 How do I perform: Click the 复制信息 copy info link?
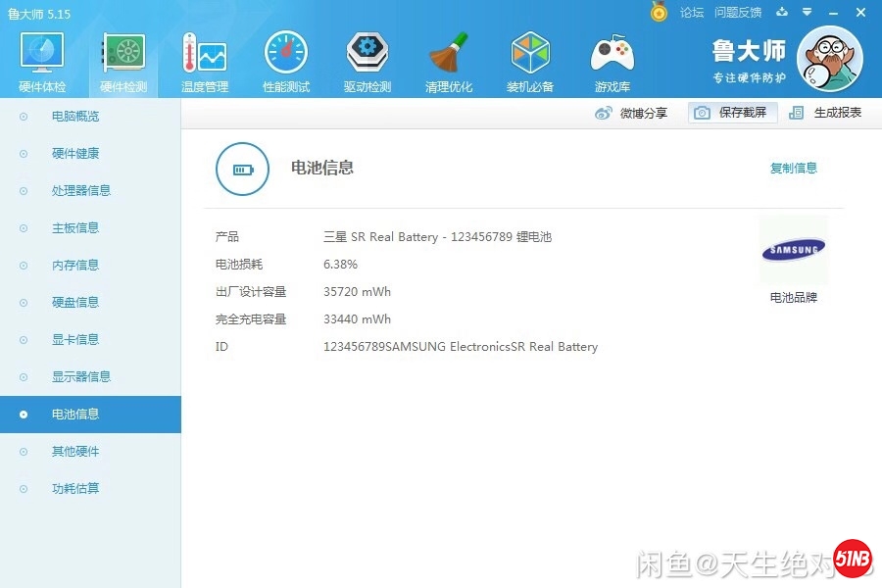pos(793,168)
